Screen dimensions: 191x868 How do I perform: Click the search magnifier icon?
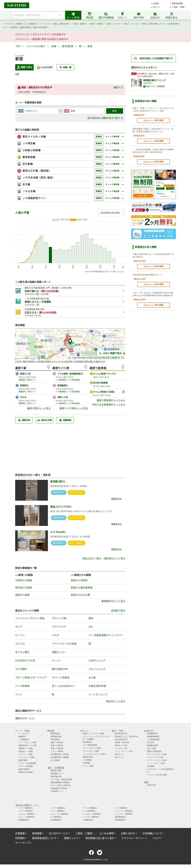tap(60, 15)
